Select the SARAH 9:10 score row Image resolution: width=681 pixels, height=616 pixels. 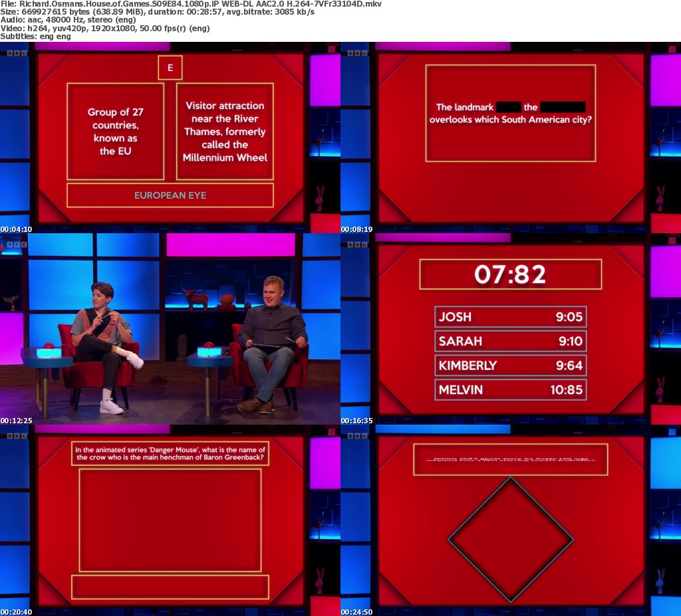click(510, 342)
